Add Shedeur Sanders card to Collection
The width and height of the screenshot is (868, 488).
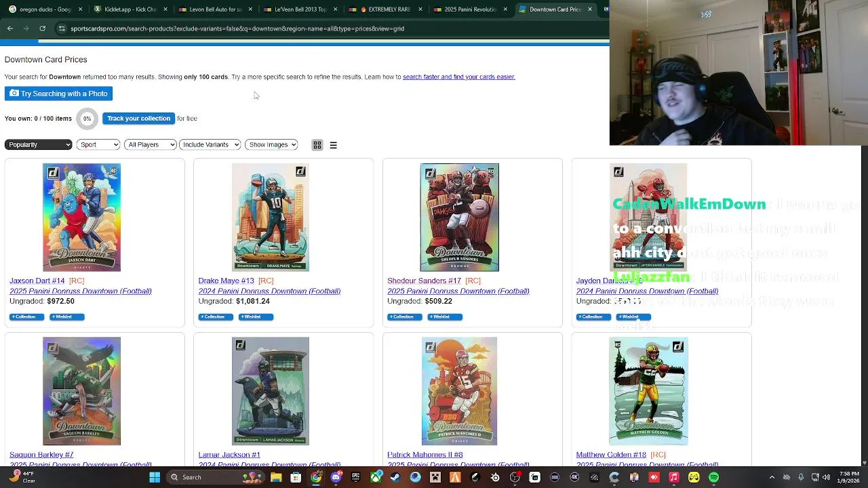click(x=404, y=317)
